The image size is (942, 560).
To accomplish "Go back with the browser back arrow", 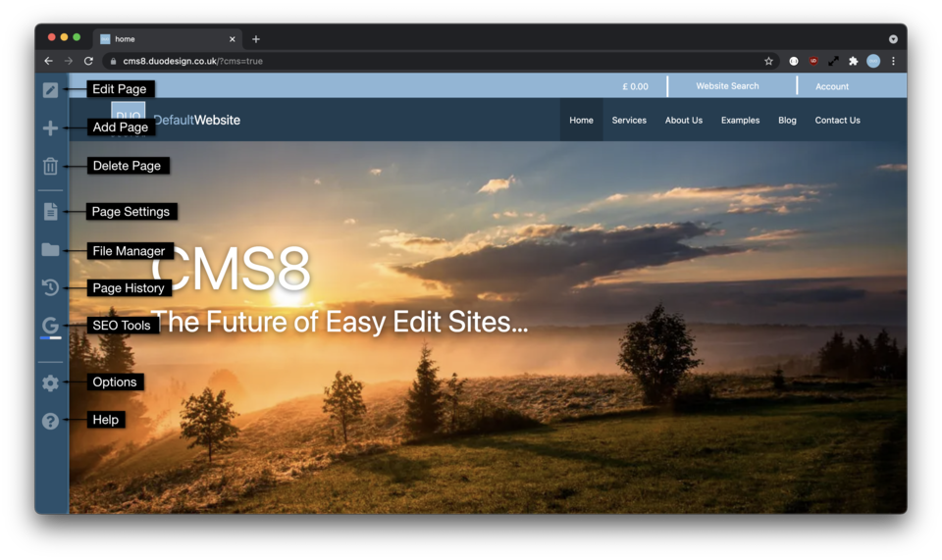I will coord(49,61).
